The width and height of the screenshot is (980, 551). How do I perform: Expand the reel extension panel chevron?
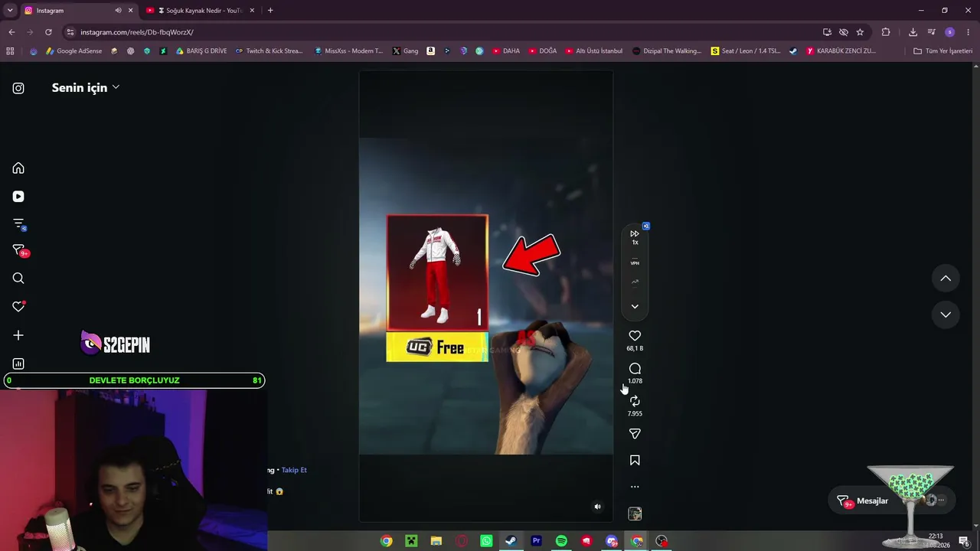click(x=635, y=307)
